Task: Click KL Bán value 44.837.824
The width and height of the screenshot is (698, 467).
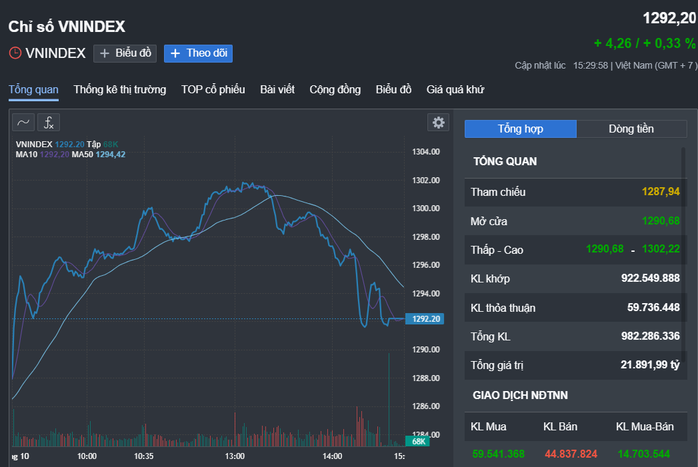Action: point(571,454)
